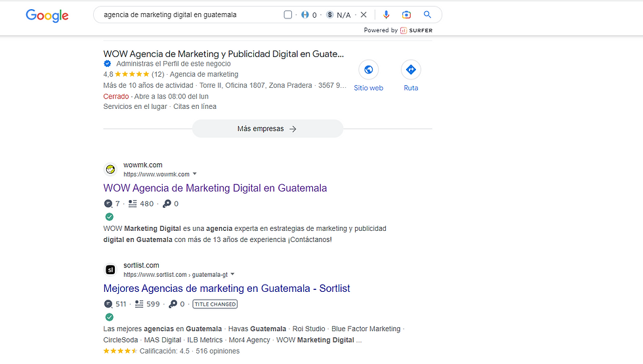Click 'Más de 10 años de actividad' text
This screenshot has width=643, height=364.
[148, 85]
